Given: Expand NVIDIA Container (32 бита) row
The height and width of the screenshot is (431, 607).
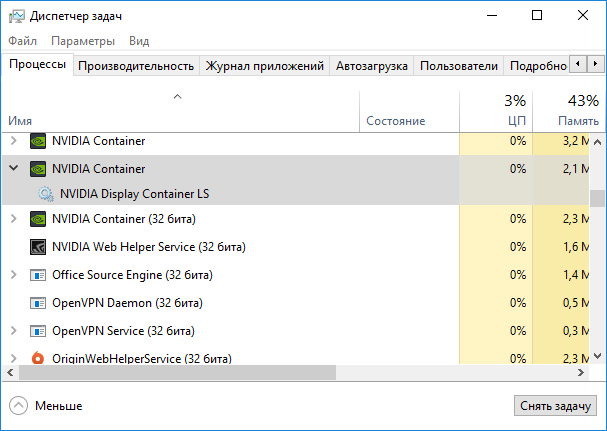Looking at the screenshot, I should pos(14,218).
